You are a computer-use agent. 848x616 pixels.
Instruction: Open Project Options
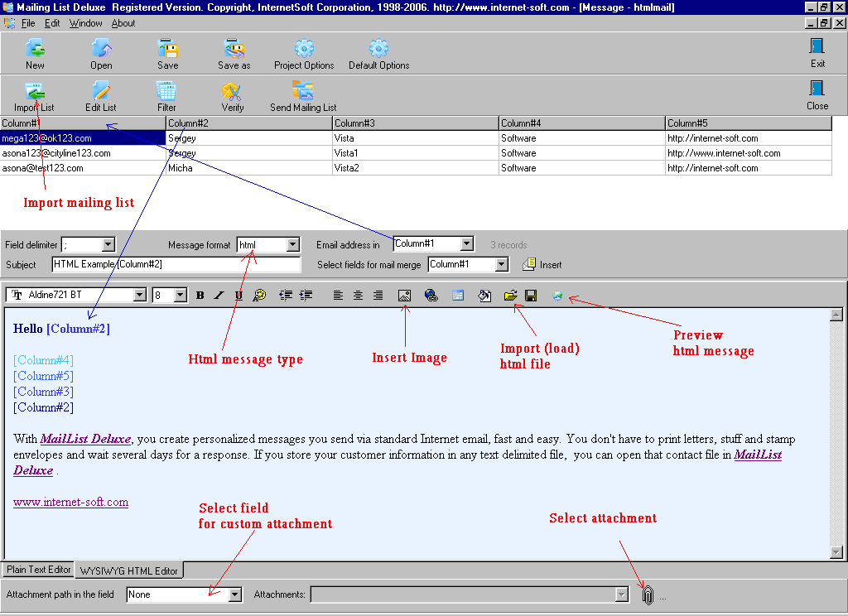click(304, 51)
